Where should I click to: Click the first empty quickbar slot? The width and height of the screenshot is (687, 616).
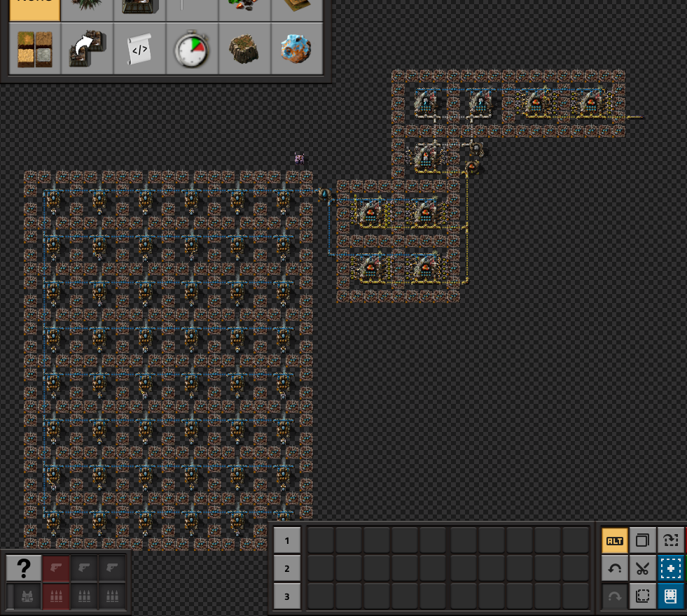click(x=321, y=540)
